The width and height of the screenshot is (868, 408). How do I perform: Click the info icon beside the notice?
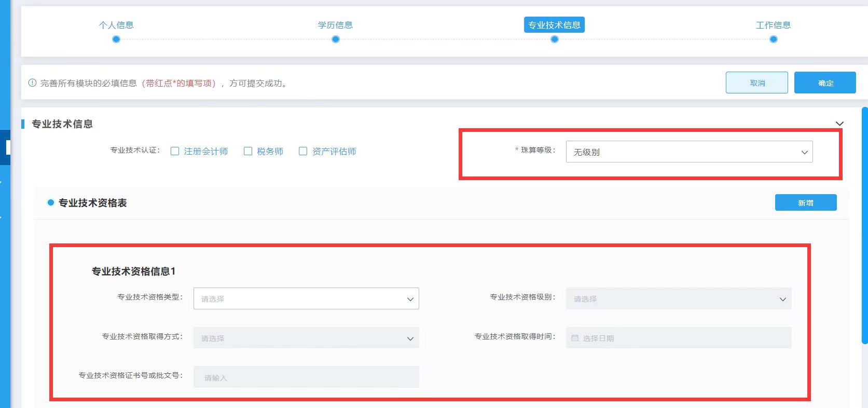pos(32,83)
